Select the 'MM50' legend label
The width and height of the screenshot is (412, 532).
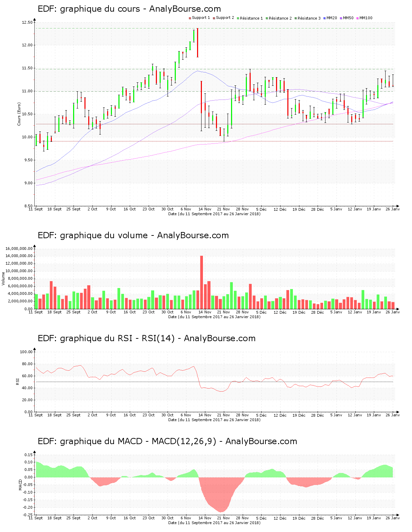click(x=348, y=18)
